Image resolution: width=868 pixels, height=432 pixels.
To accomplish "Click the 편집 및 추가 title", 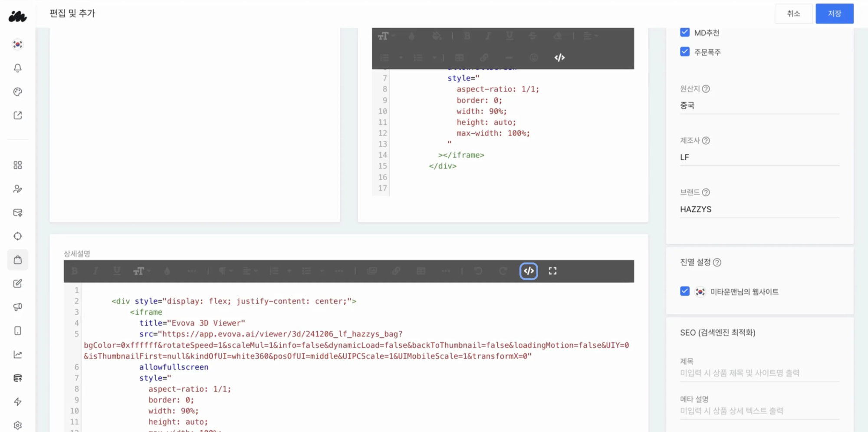I will (72, 13).
